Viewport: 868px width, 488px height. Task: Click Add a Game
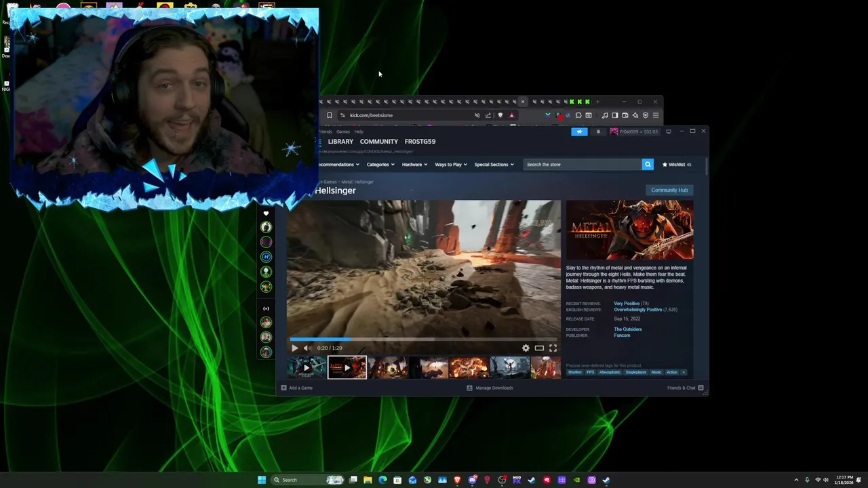point(296,388)
